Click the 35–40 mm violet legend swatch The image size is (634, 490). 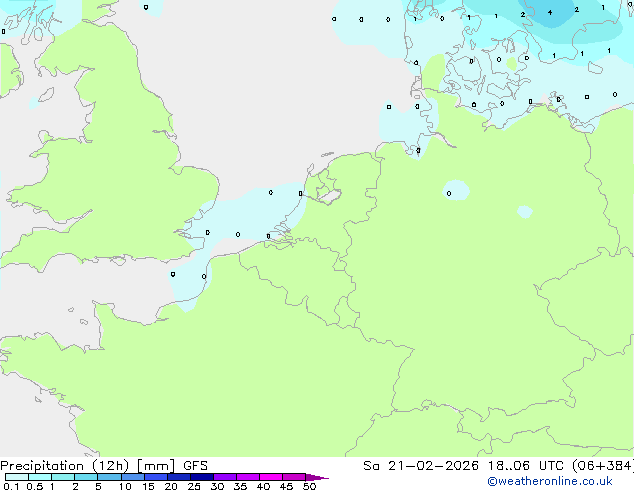click(248, 477)
